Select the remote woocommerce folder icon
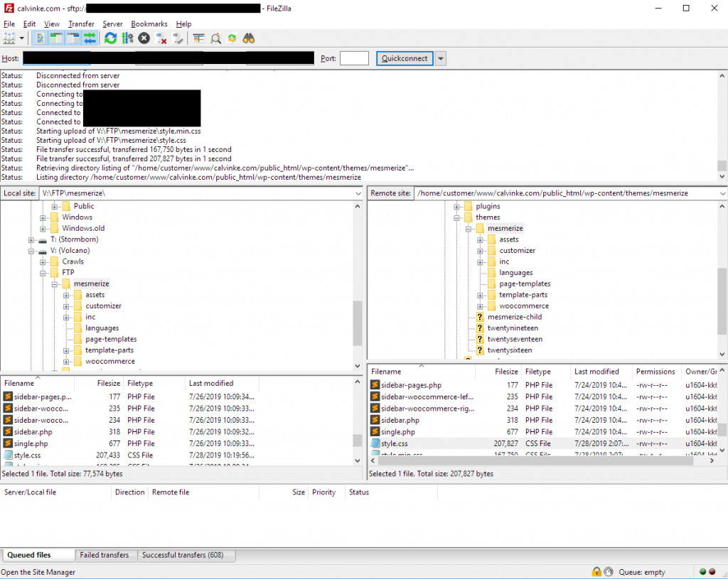 click(492, 305)
